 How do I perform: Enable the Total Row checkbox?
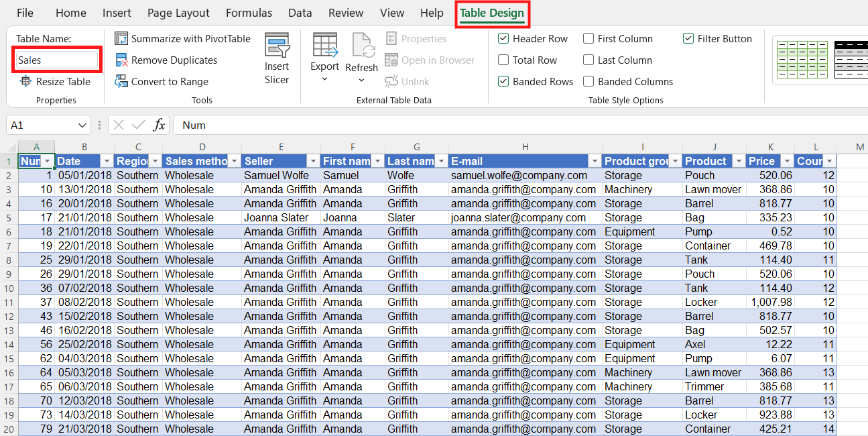(x=504, y=60)
